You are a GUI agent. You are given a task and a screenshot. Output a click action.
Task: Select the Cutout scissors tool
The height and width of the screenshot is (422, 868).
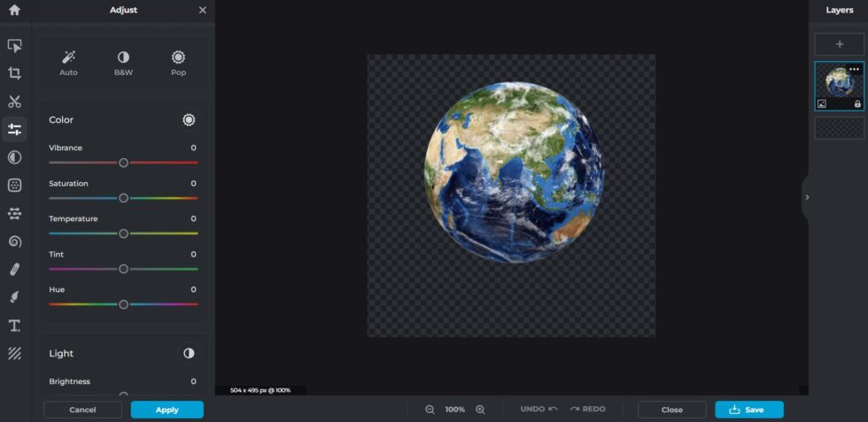[x=14, y=102]
